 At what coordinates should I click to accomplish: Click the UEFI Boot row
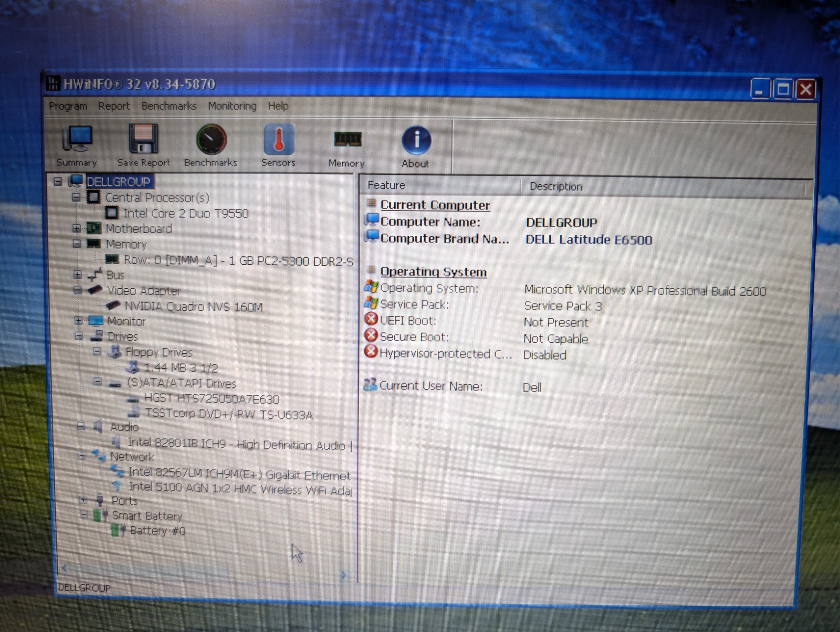click(476, 321)
